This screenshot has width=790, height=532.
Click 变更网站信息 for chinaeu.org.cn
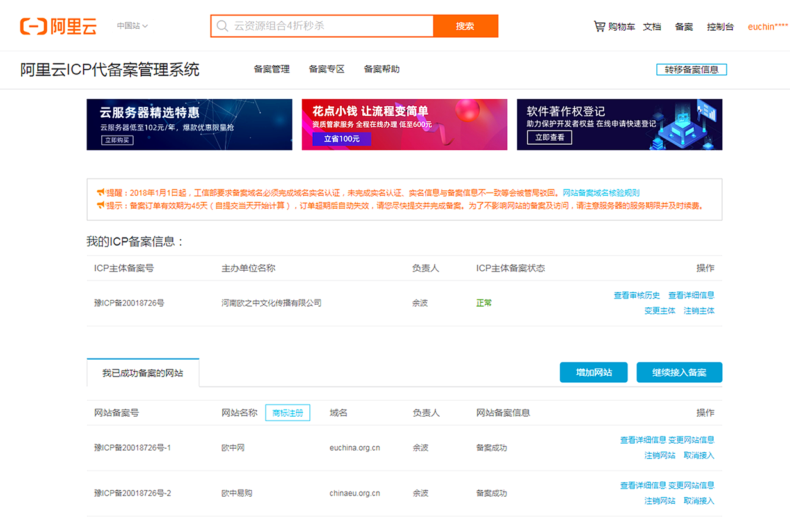(x=691, y=485)
